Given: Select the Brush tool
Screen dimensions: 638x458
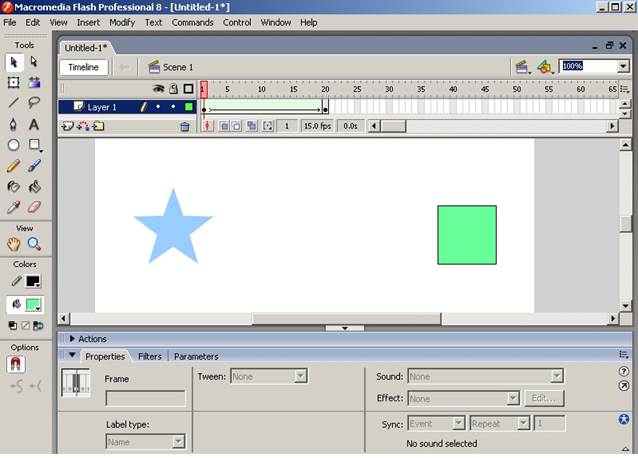Looking at the screenshot, I should pos(34,166).
